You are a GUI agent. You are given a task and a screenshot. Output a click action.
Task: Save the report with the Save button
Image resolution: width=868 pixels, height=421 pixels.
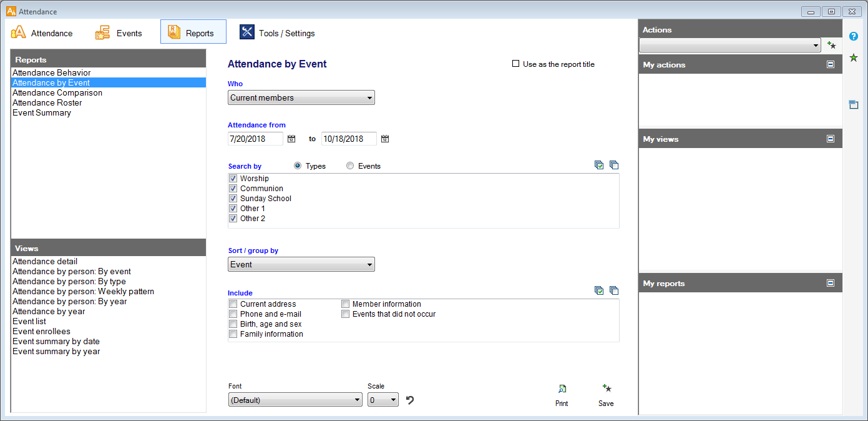click(x=605, y=394)
